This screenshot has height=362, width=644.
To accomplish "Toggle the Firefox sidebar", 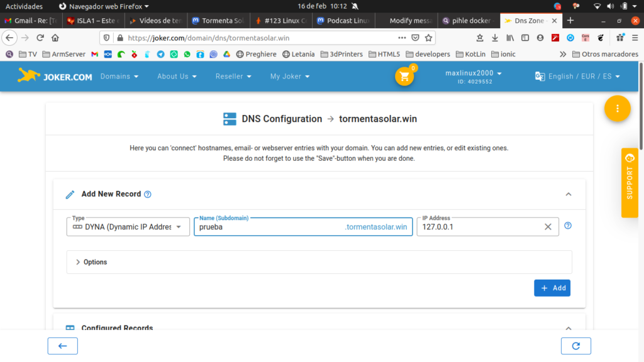I will 525,38.
